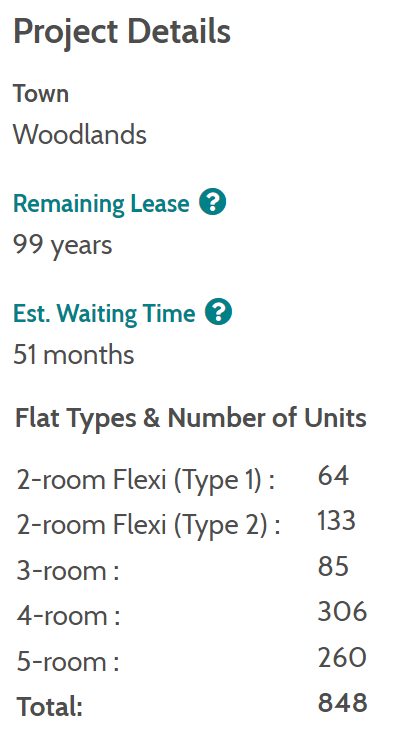Select the Town label
Screen dimensions: 394x744
(41, 93)
